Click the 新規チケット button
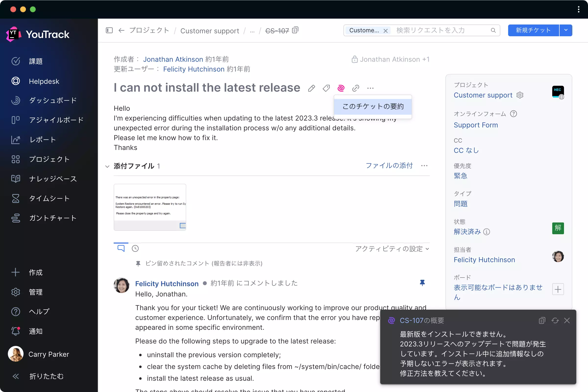 533,30
